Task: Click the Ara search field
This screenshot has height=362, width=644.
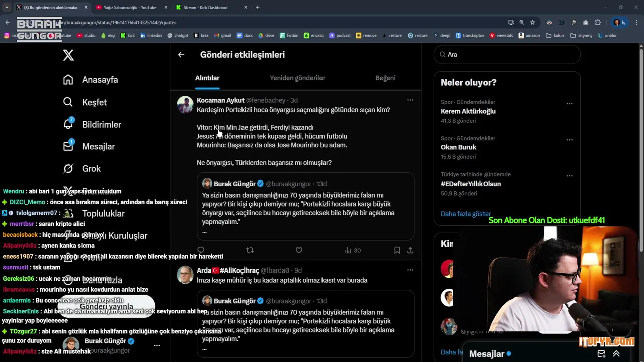Action: 507,54
